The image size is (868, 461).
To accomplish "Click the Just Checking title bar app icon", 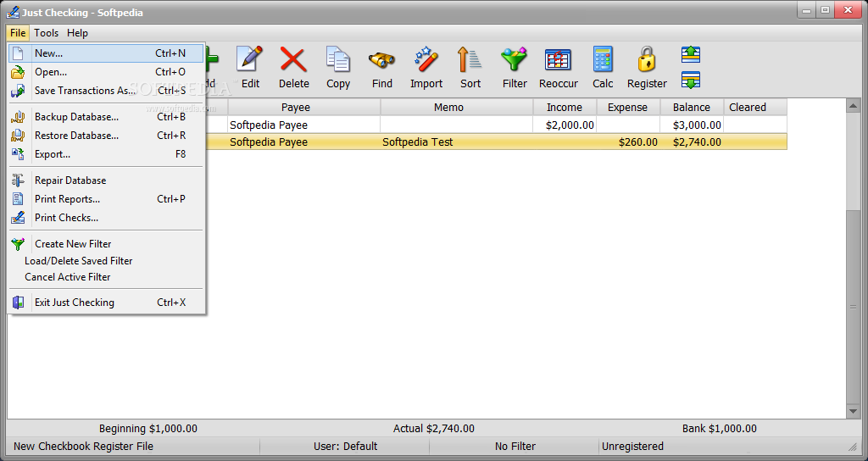I will [13, 12].
